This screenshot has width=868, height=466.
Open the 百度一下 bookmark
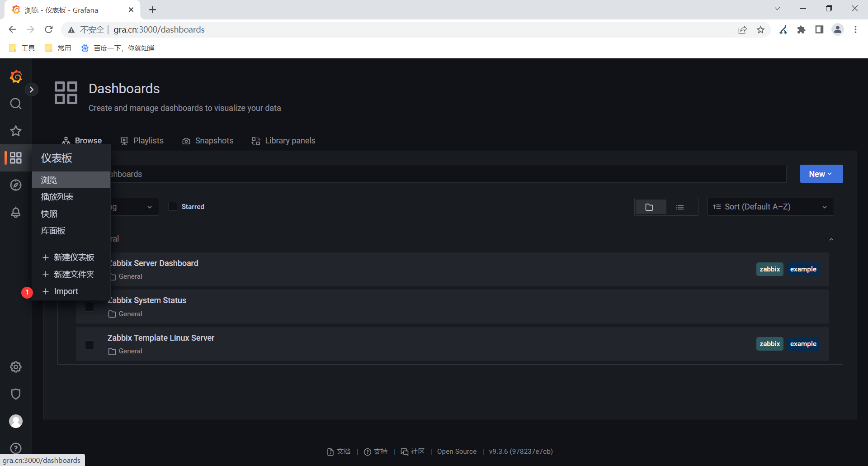pyautogui.click(x=118, y=48)
